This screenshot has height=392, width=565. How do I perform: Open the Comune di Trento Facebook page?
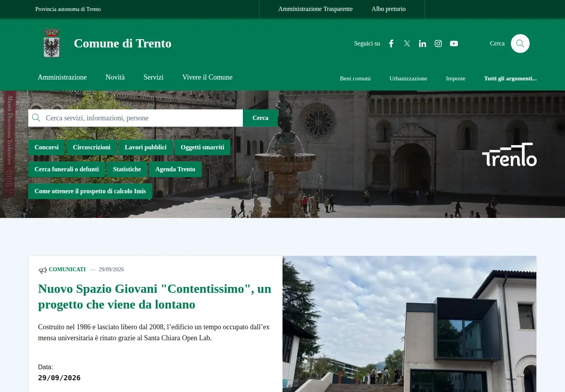pyautogui.click(x=391, y=44)
